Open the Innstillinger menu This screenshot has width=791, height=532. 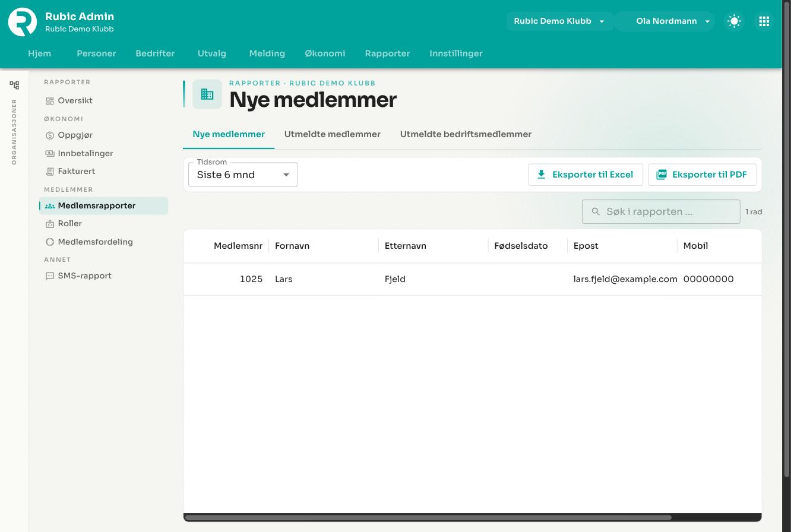pos(456,53)
